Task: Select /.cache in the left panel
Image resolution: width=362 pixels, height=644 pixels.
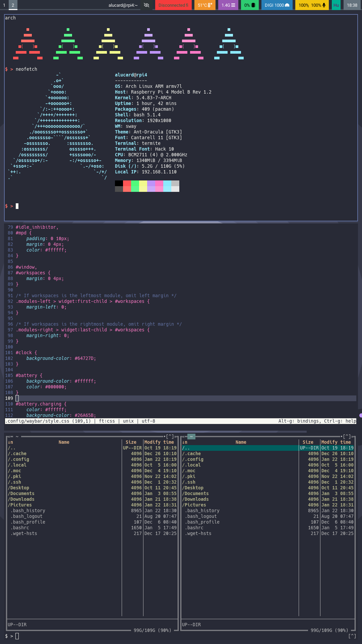Action: (x=92, y=453)
